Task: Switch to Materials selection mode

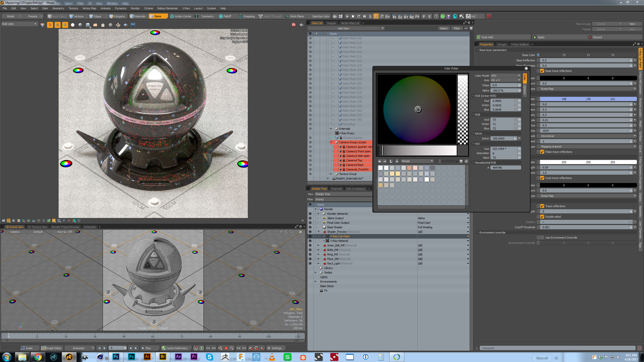Action: [138, 16]
